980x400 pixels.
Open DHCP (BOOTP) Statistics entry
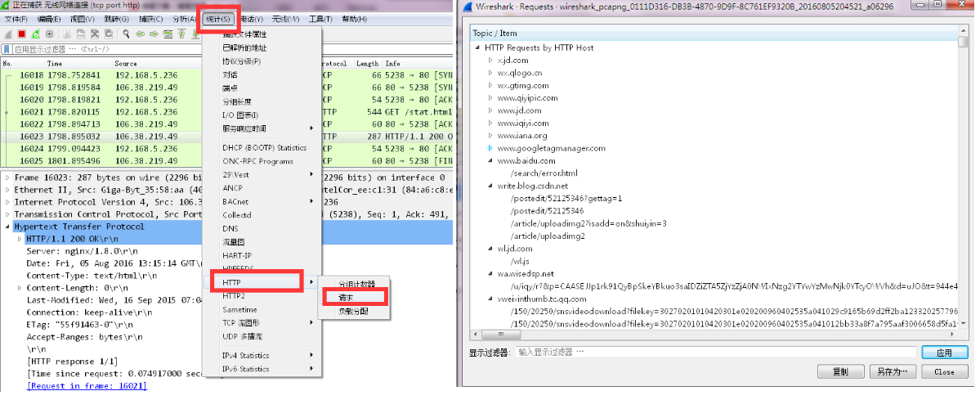[x=264, y=148]
